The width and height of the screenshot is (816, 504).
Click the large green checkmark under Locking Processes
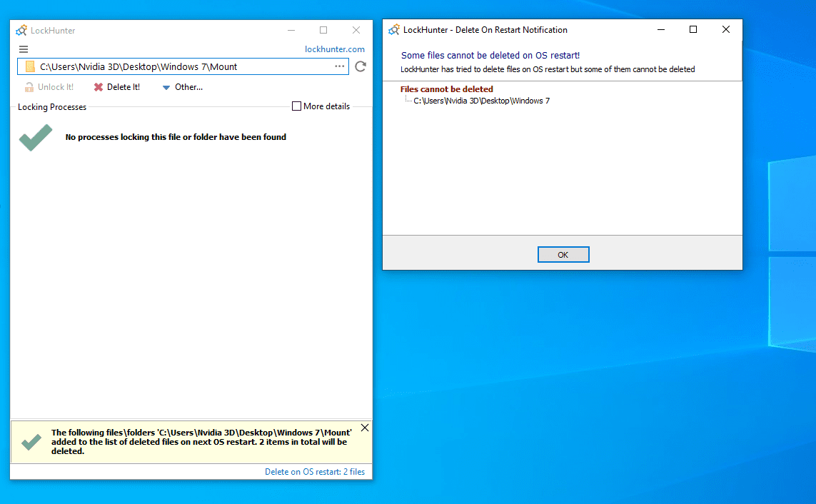tap(36, 138)
